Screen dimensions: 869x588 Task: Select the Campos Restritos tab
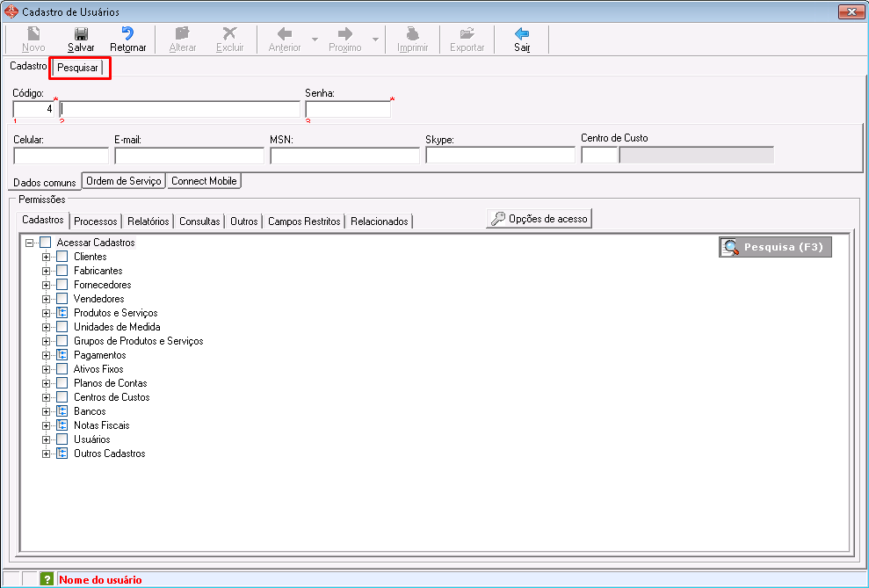304,221
